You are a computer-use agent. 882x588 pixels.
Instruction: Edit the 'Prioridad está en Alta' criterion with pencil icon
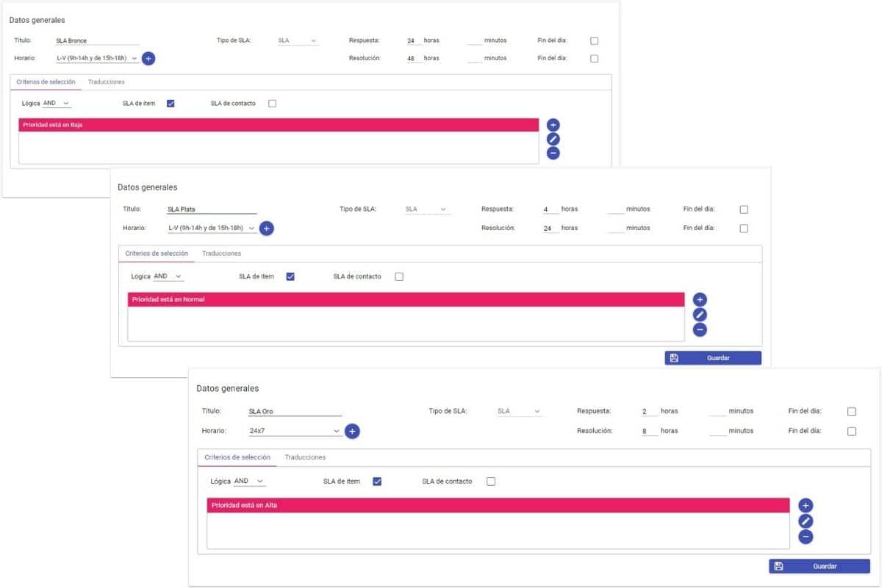[x=806, y=521]
